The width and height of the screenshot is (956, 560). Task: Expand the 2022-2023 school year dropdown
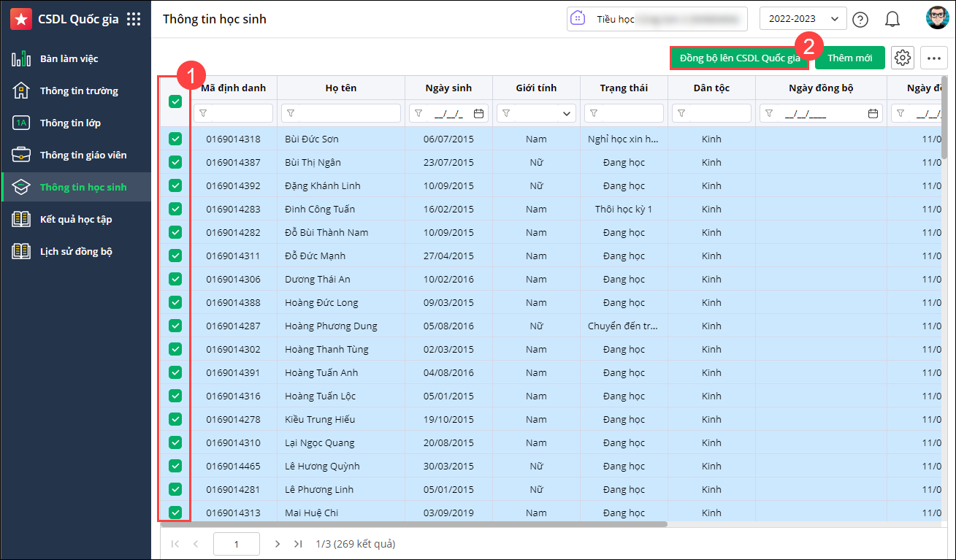click(x=803, y=19)
